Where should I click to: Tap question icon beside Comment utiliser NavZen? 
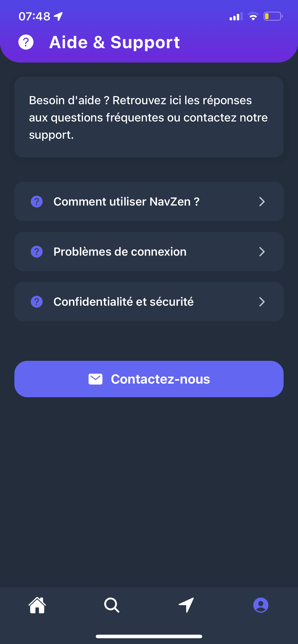pyautogui.click(x=36, y=201)
